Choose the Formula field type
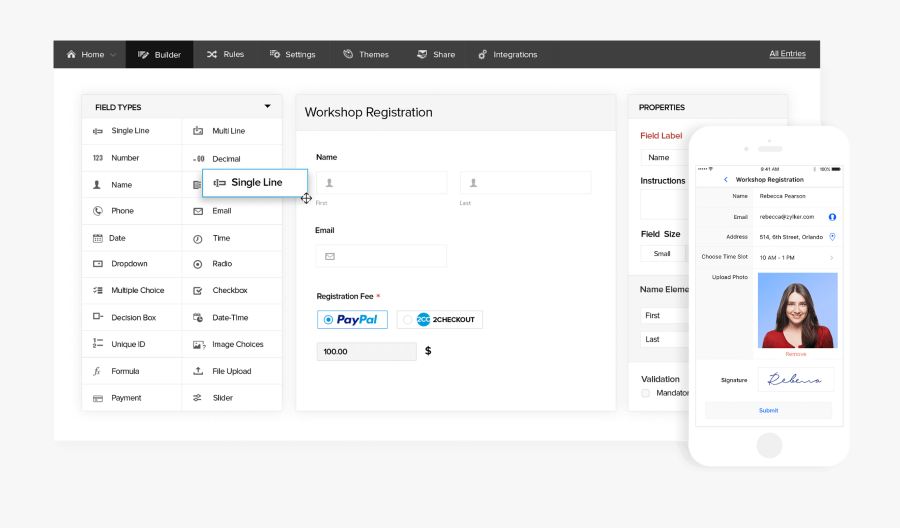The width and height of the screenshot is (900, 528). (x=124, y=371)
